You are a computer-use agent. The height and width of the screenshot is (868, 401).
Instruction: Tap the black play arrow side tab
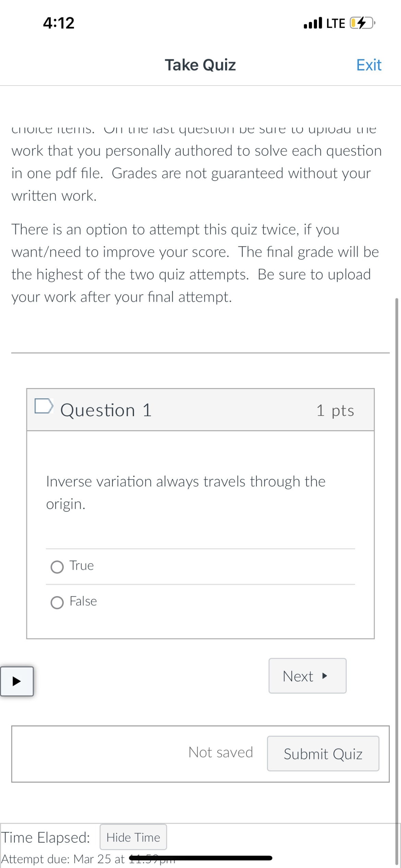(17, 681)
